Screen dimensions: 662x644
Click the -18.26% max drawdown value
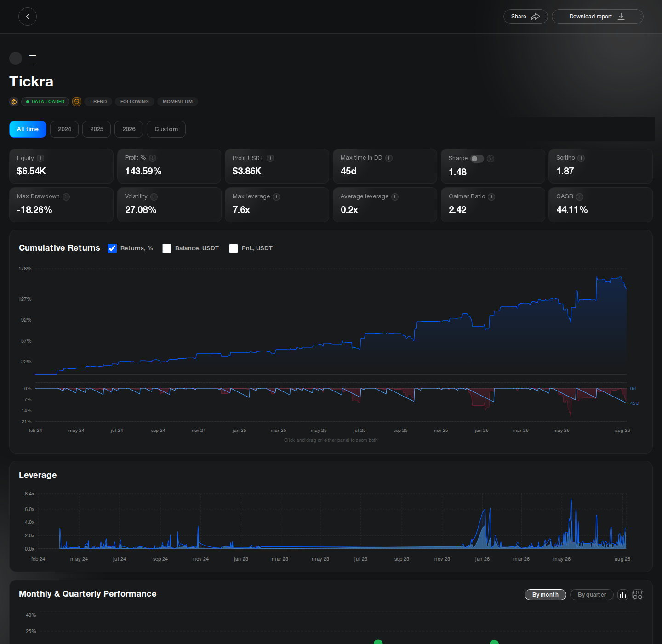34,210
